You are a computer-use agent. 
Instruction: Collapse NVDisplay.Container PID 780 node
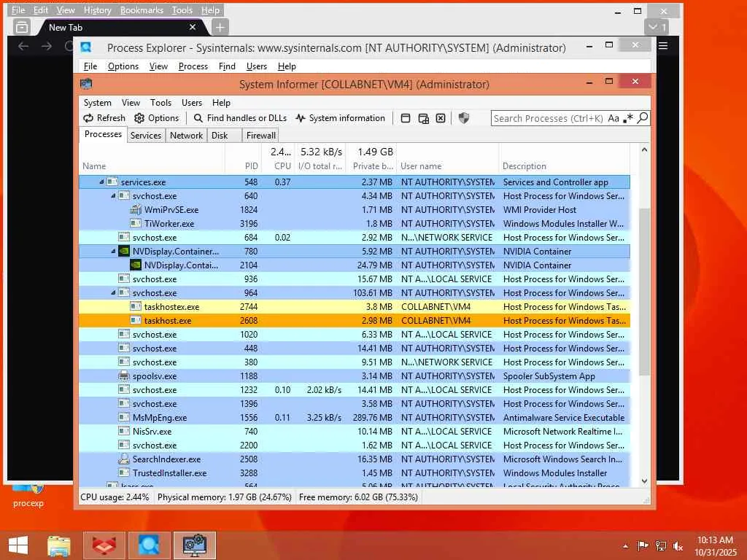(113, 251)
